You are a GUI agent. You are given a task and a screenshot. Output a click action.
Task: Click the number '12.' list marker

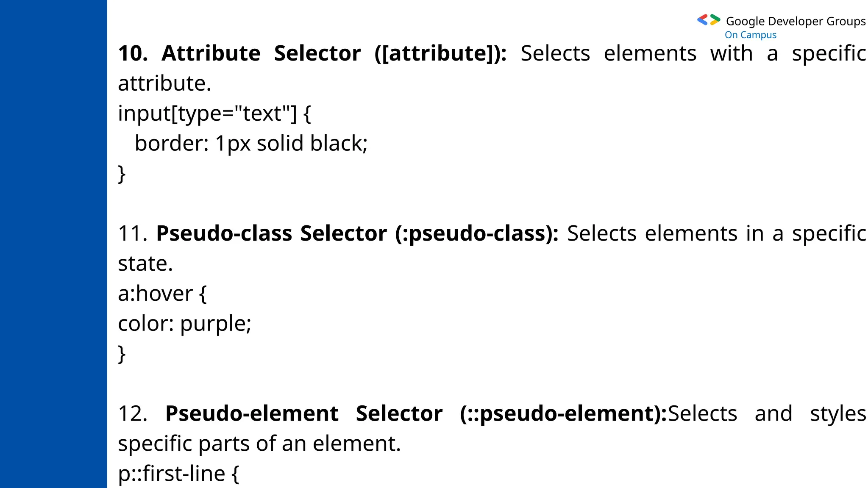pos(132,414)
